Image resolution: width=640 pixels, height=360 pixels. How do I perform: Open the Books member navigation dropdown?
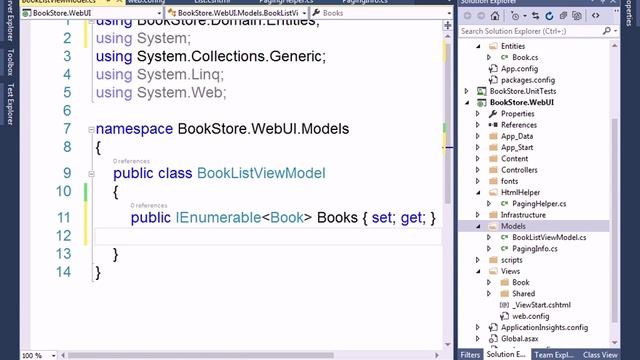point(449,13)
